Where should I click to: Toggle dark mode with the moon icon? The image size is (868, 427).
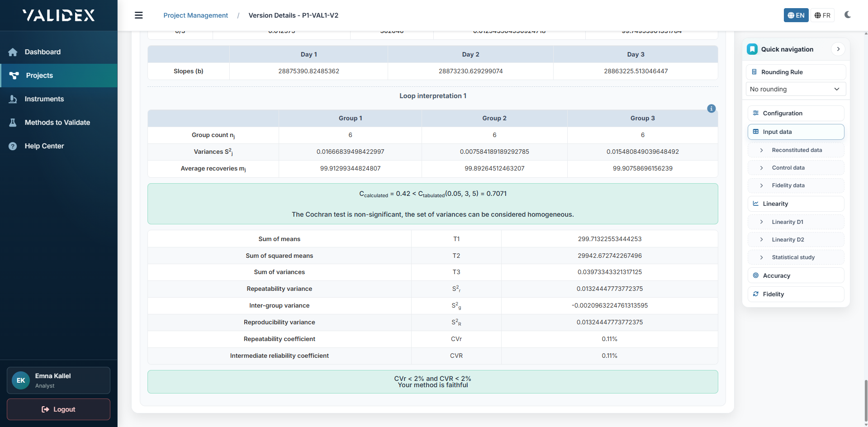pyautogui.click(x=848, y=15)
